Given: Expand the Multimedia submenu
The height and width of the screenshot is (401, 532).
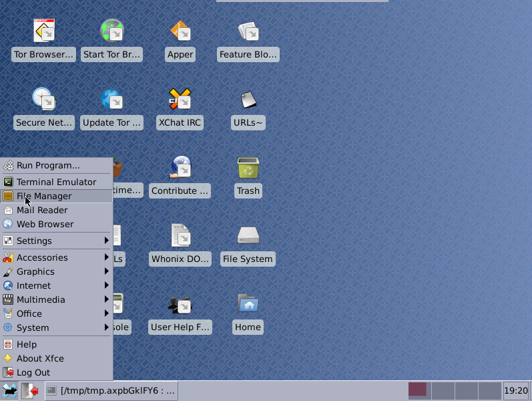Looking at the screenshot, I should pyautogui.click(x=56, y=299).
